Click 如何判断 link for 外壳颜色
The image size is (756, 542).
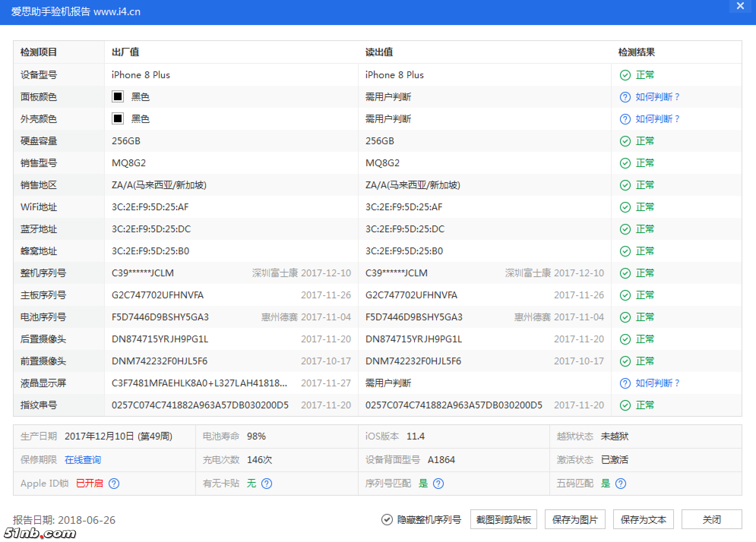click(657, 119)
